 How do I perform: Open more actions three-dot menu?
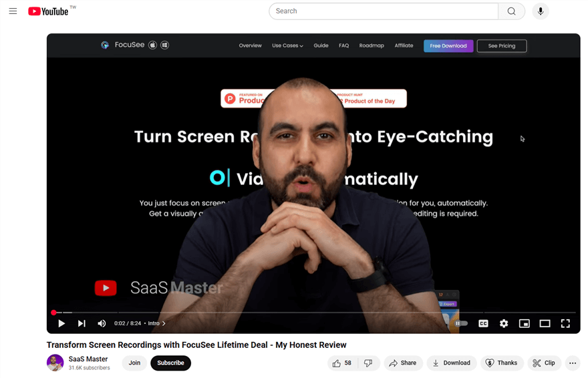tap(573, 363)
